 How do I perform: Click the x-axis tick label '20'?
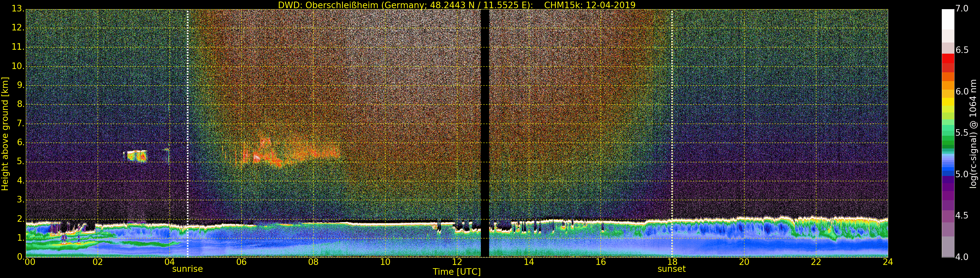pos(744,262)
